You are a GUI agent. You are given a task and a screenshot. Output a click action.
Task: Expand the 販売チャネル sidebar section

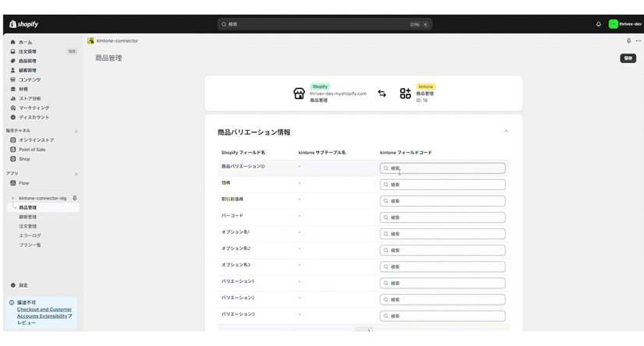tap(76, 131)
